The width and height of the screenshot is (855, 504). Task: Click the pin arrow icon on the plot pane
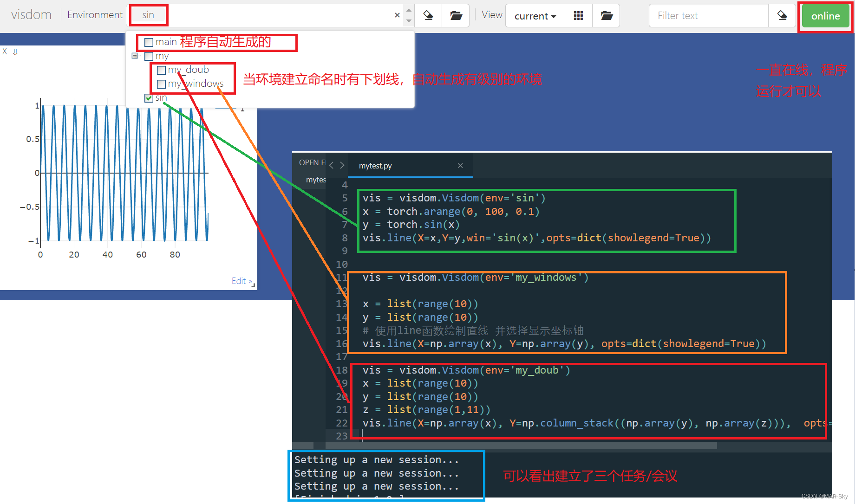(x=15, y=52)
